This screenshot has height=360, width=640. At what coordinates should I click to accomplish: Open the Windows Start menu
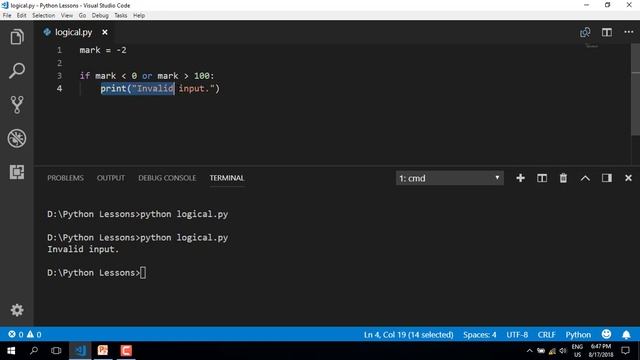pos(11,351)
